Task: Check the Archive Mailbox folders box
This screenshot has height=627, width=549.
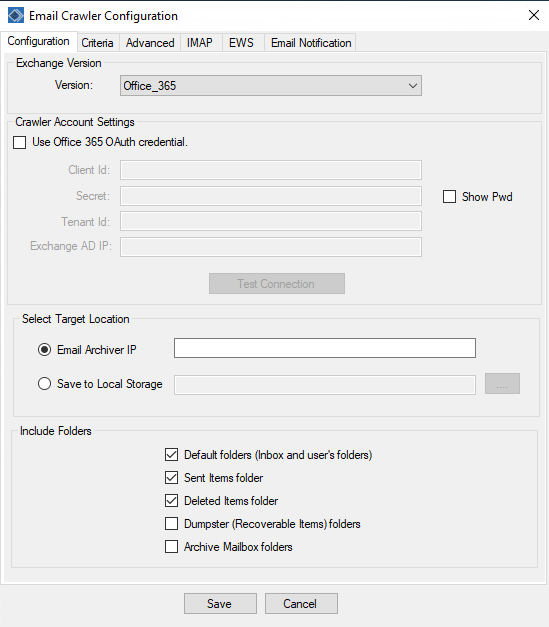Action: tap(172, 547)
